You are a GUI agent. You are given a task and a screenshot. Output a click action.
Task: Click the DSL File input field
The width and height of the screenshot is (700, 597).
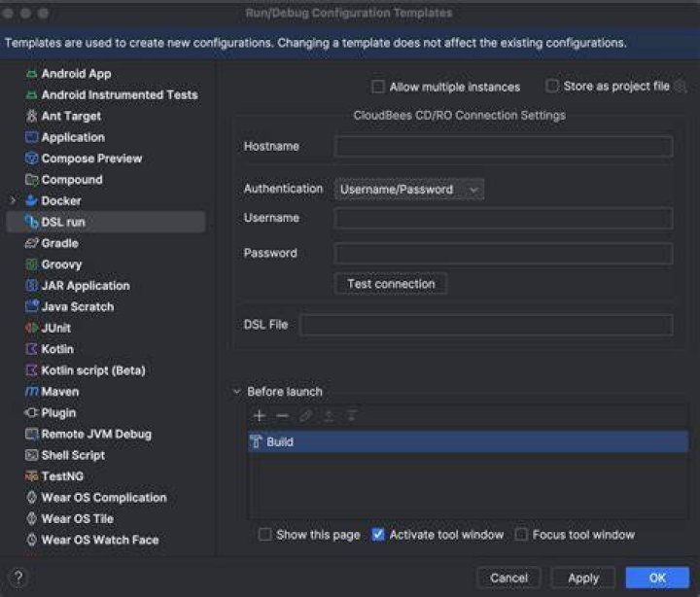point(487,325)
